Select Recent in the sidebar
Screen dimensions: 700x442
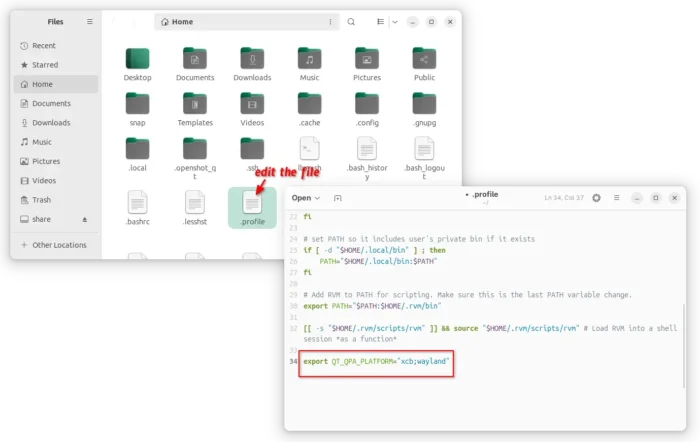pos(44,45)
